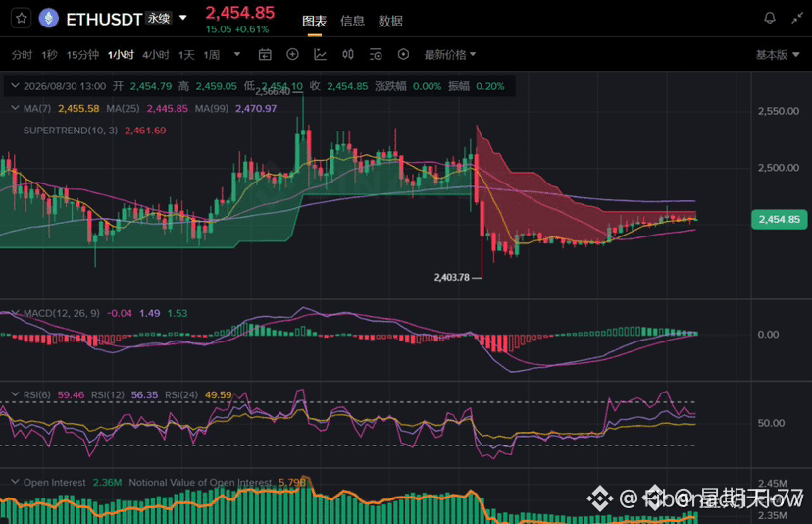812x524 pixels.
Task: Click the RSI 50.00 axis label
Action: (771, 423)
